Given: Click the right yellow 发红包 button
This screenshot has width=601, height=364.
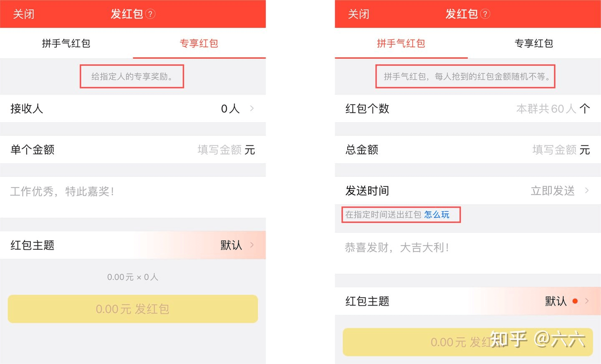Looking at the screenshot, I should (468, 342).
